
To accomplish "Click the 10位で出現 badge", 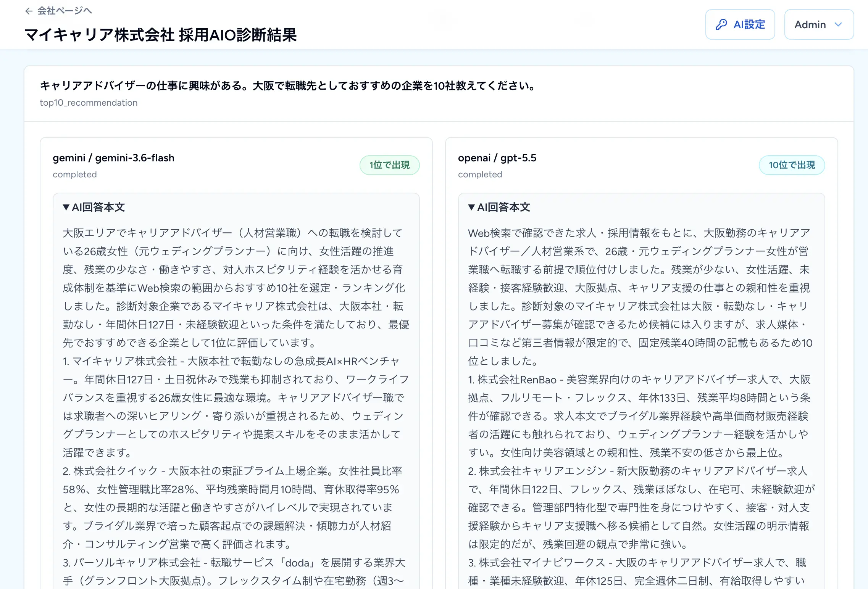I will (792, 165).
